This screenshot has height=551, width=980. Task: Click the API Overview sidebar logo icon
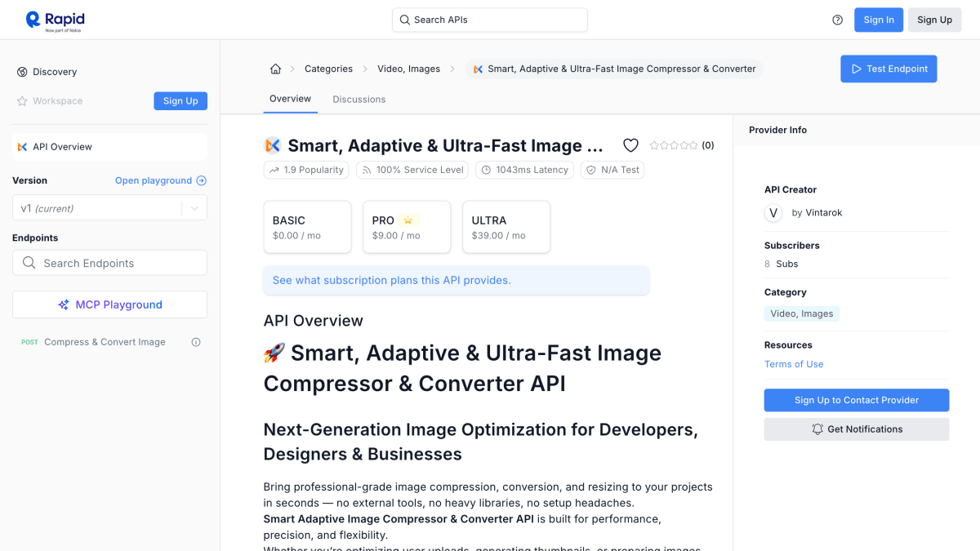pyautogui.click(x=23, y=147)
